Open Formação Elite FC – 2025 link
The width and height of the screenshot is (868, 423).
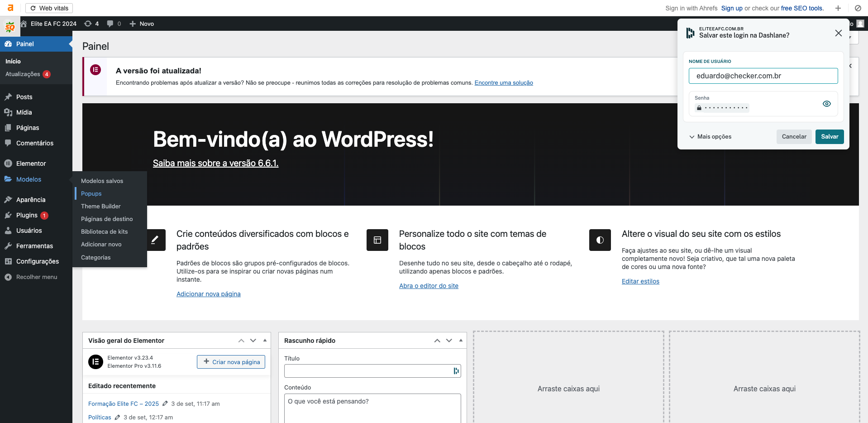click(x=124, y=404)
